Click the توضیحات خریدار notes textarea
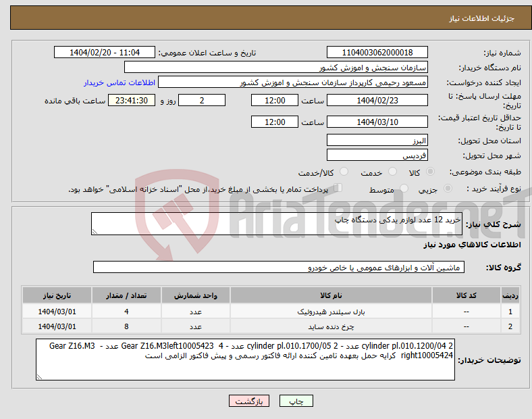The height and width of the screenshot is (419, 532). point(245,360)
